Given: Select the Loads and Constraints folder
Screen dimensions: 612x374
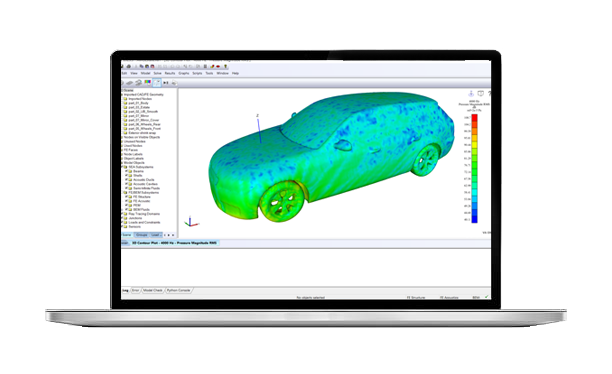Looking at the screenshot, I should pos(144,223).
